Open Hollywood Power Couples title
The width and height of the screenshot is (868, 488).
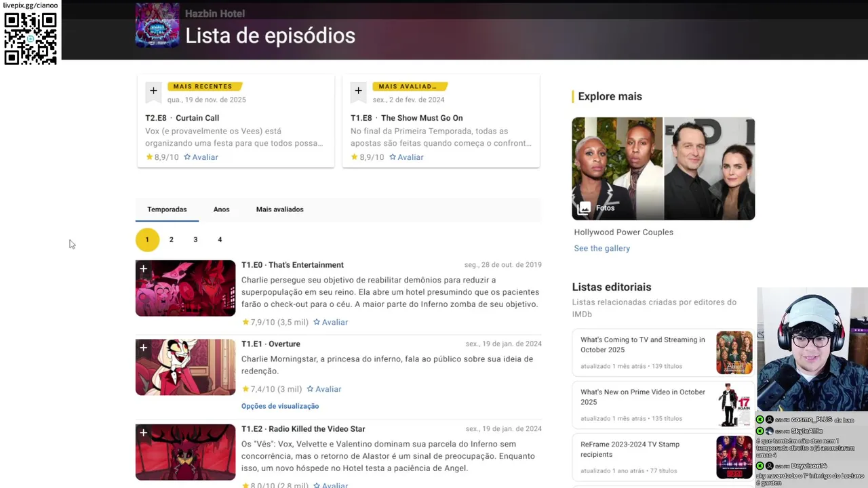pyautogui.click(x=624, y=232)
